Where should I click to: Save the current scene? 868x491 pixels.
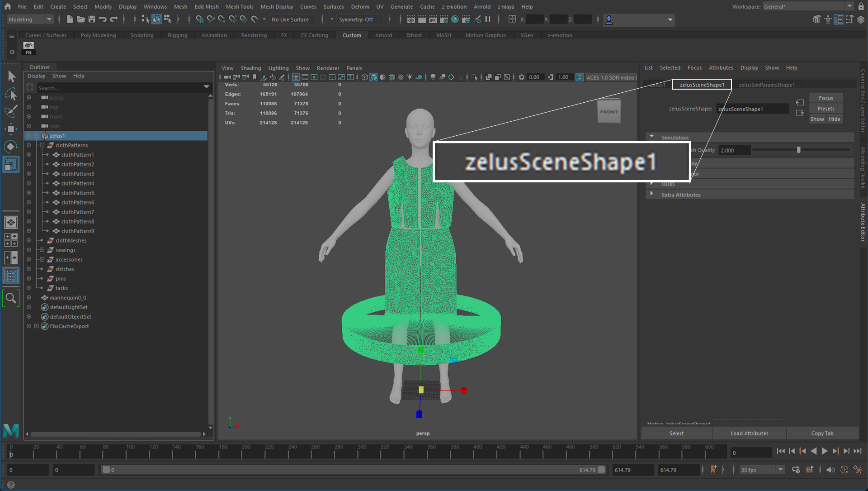[92, 19]
